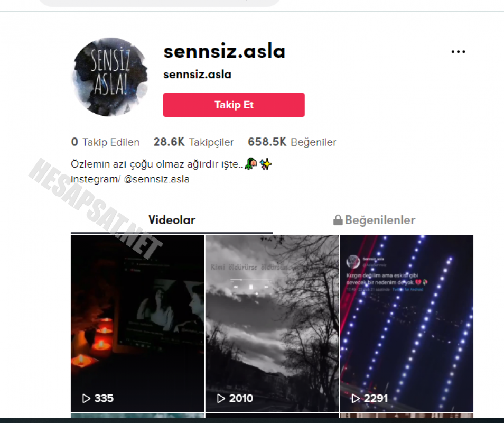This screenshot has width=504, height=423.
Task: Click the sparkle emoji in bio
Action: point(266,164)
